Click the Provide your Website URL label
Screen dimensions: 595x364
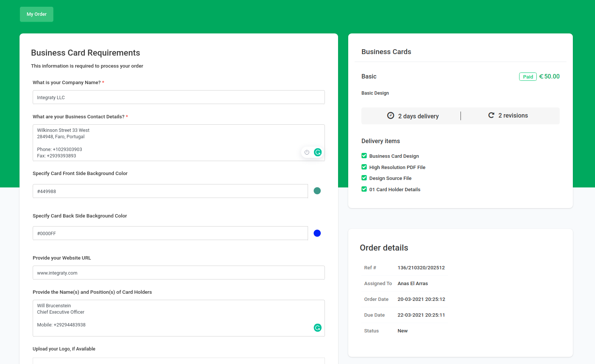pos(62,258)
